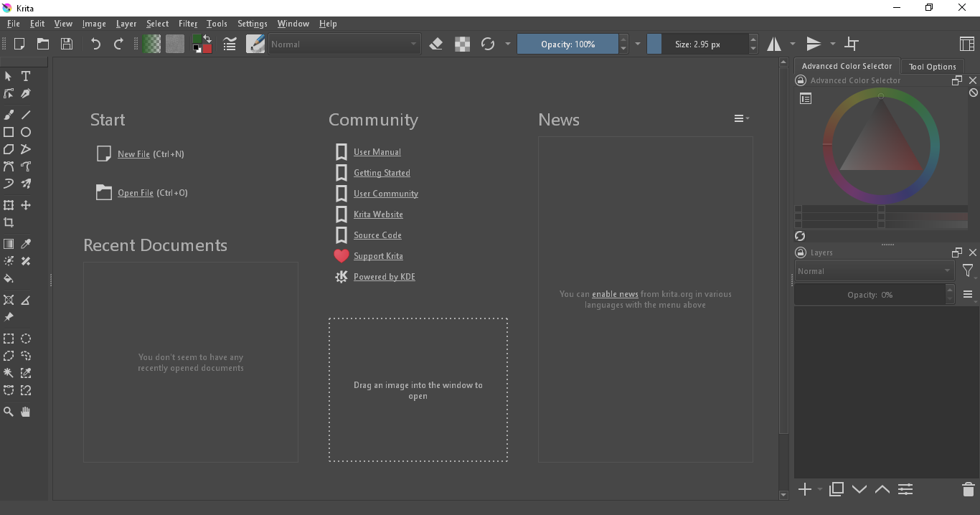
Task: Open the User Manual link
Action: tap(377, 152)
